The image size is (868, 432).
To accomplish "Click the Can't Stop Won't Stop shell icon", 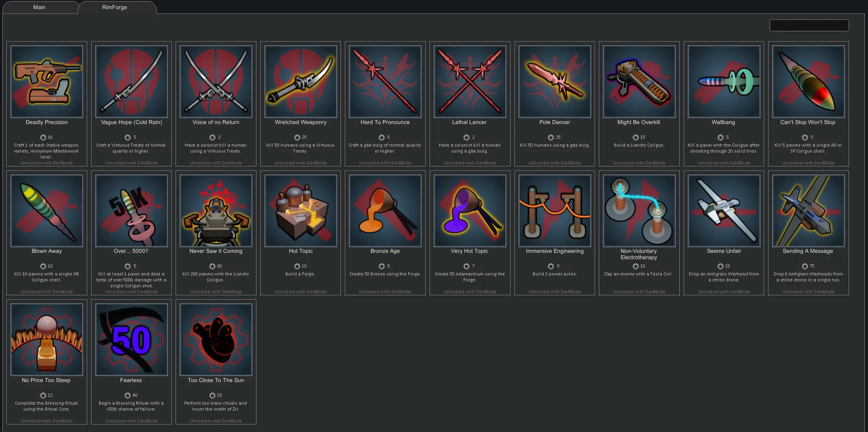I will pos(808,81).
